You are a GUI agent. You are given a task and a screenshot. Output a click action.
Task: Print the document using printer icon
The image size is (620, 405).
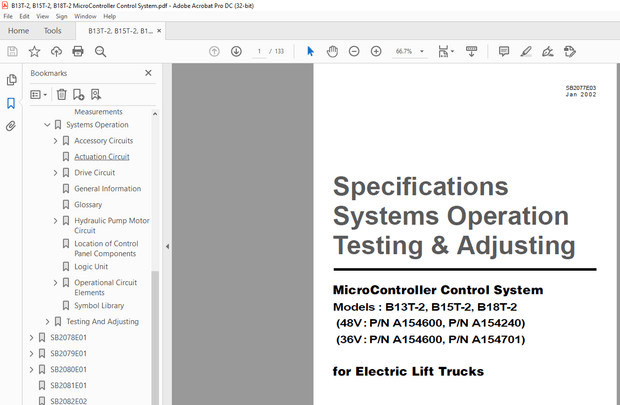[78, 51]
